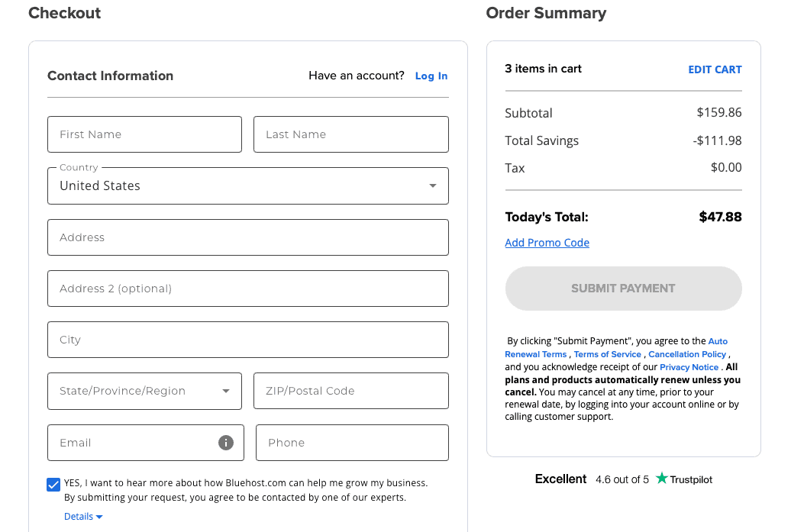Open the Country dropdown
The height and width of the screenshot is (532, 791).
pos(247,185)
